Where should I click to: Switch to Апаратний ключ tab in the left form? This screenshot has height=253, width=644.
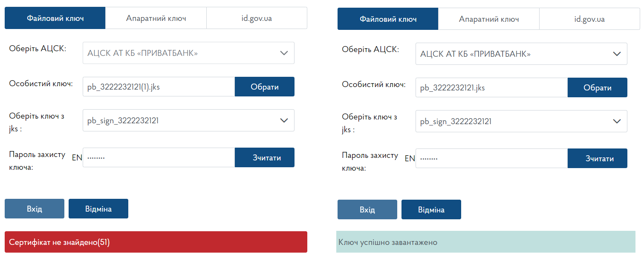coord(156,18)
